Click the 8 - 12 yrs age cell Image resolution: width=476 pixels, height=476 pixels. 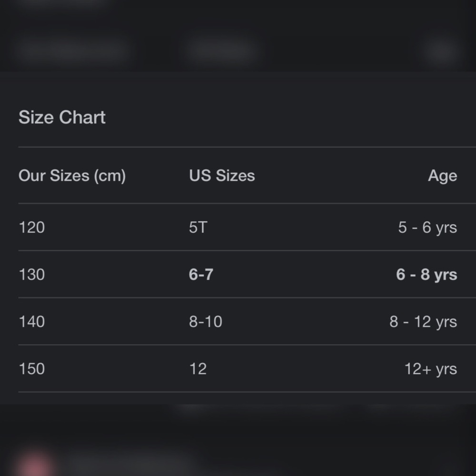click(423, 321)
